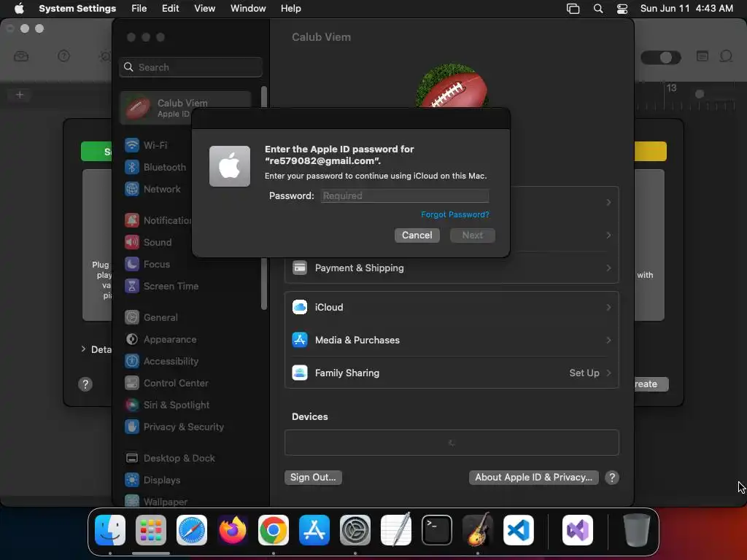The width and height of the screenshot is (747, 560).
Task: Cancel the Apple ID password dialog
Action: click(417, 236)
